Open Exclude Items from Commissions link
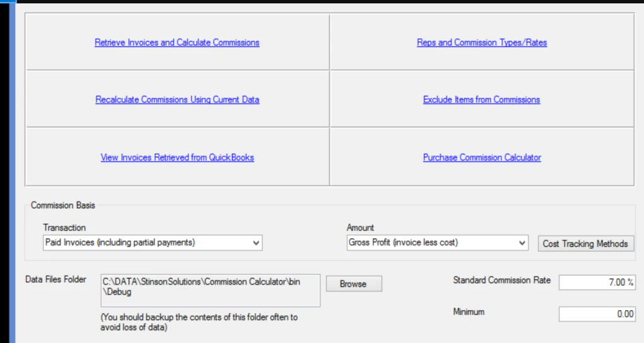This screenshot has height=343, width=644. coord(482,99)
